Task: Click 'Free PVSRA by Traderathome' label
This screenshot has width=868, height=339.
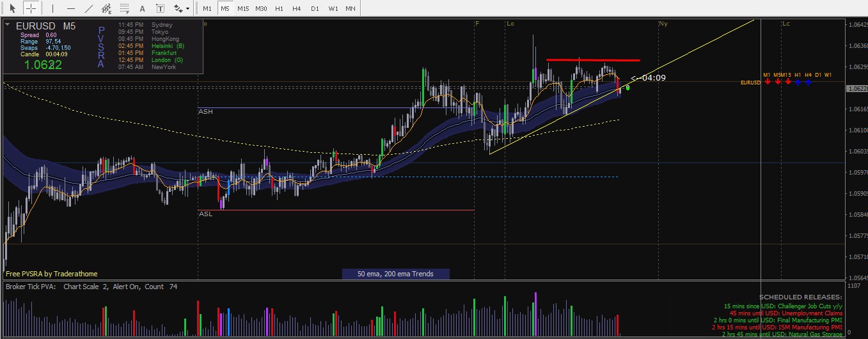Action: click(51, 274)
